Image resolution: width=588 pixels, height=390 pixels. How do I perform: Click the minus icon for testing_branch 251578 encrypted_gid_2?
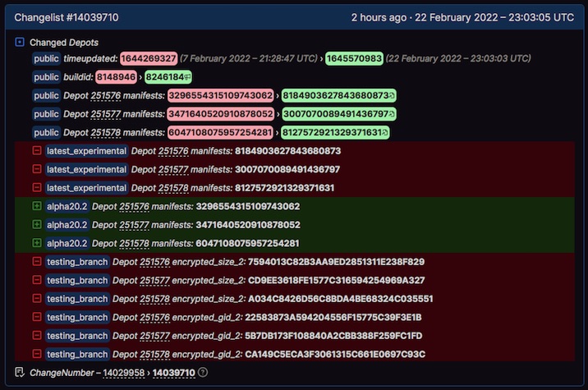[x=36, y=354]
